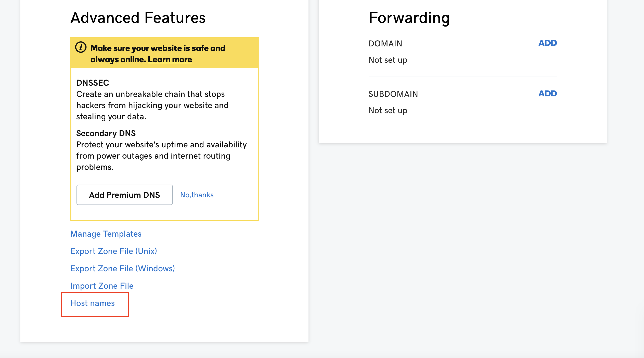Click the Forwarding heading
Screen dimensions: 644x358
click(x=409, y=18)
